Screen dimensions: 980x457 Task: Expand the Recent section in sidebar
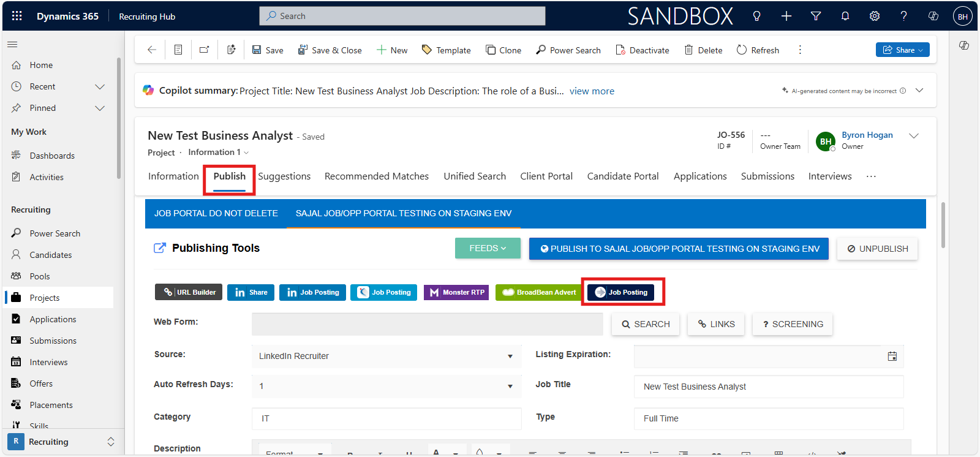point(100,86)
